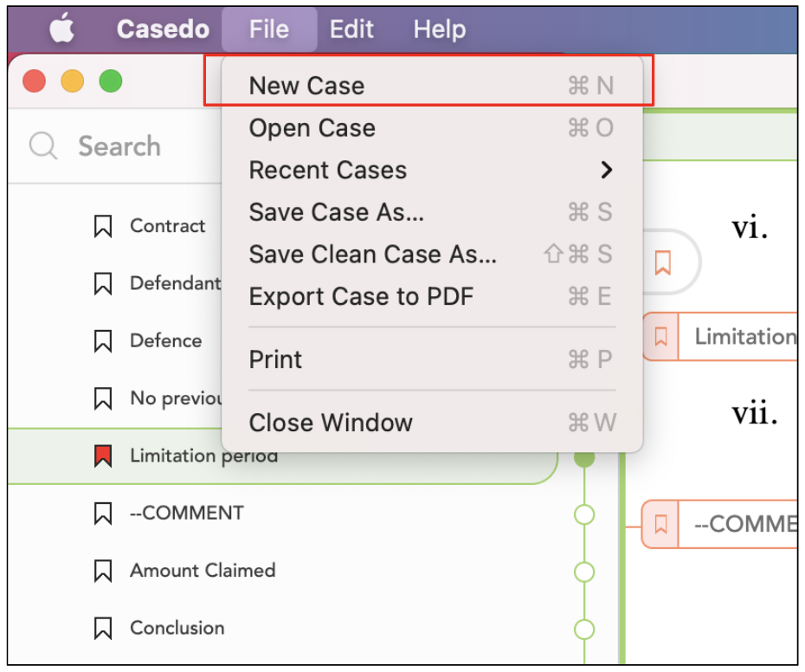Image resolution: width=805 pixels, height=672 pixels.
Task: Click the bookmark icon next to Defendant
Action: tap(103, 283)
